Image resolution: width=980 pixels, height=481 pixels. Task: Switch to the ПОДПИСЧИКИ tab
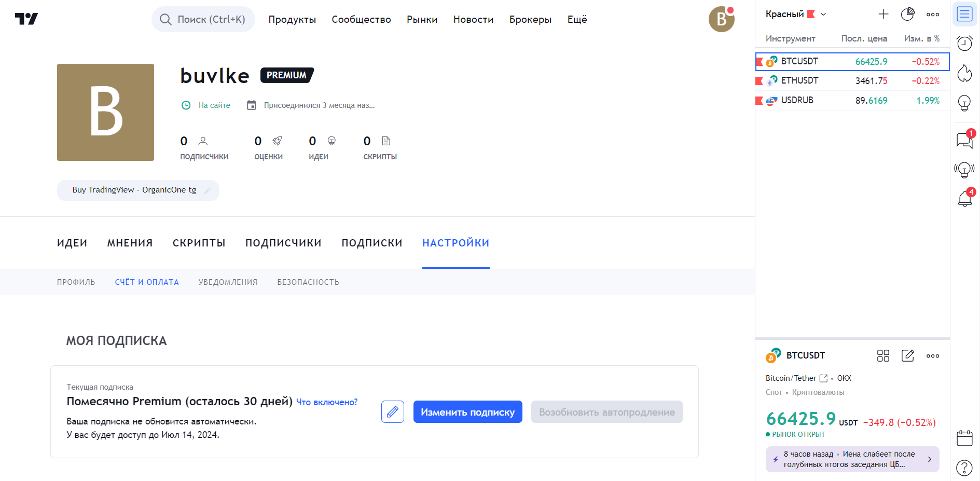tap(283, 243)
